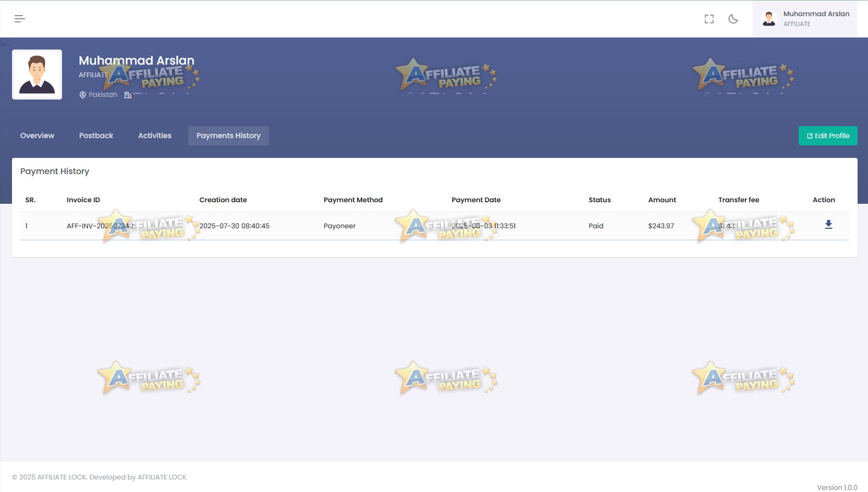Click the Status column header
This screenshot has width=868, height=492.
pos(600,200)
